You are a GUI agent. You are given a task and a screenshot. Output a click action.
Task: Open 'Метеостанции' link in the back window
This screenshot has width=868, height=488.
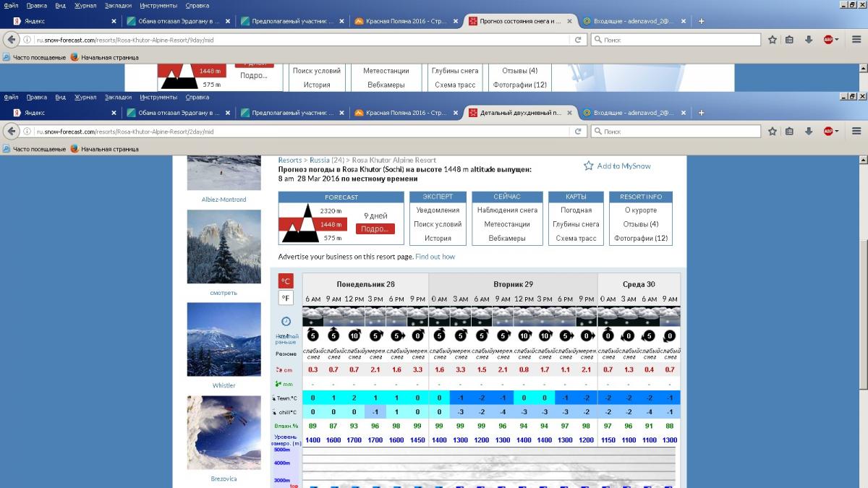(x=386, y=71)
